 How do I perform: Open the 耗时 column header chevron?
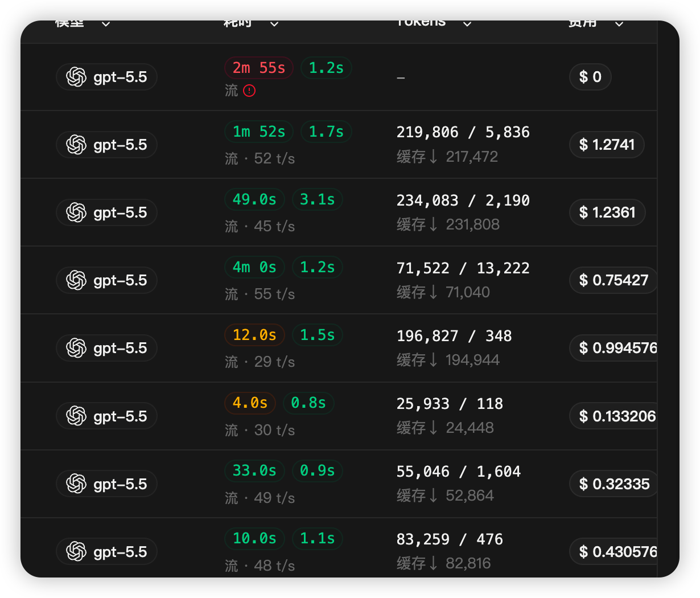pyautogui.click(x=274, y=23)
